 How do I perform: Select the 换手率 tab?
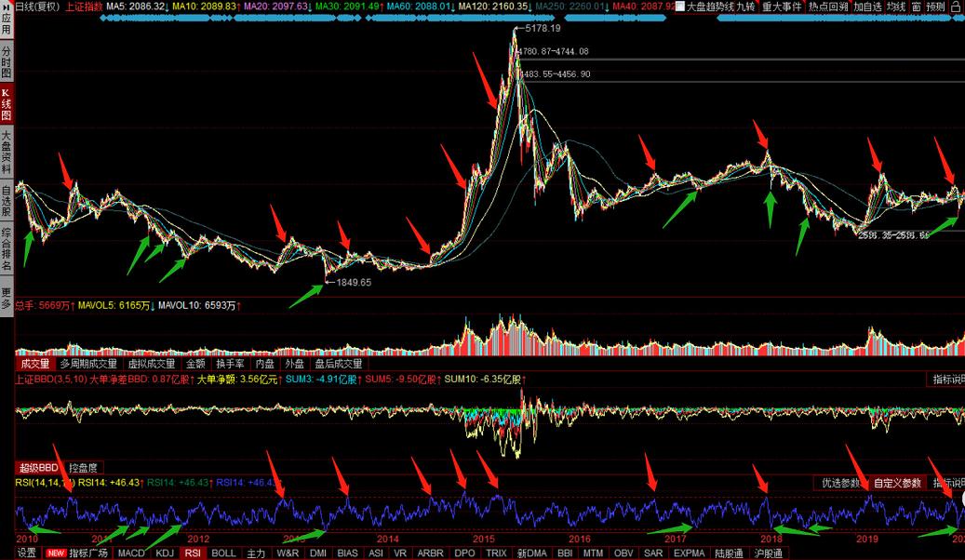(230, 364)
